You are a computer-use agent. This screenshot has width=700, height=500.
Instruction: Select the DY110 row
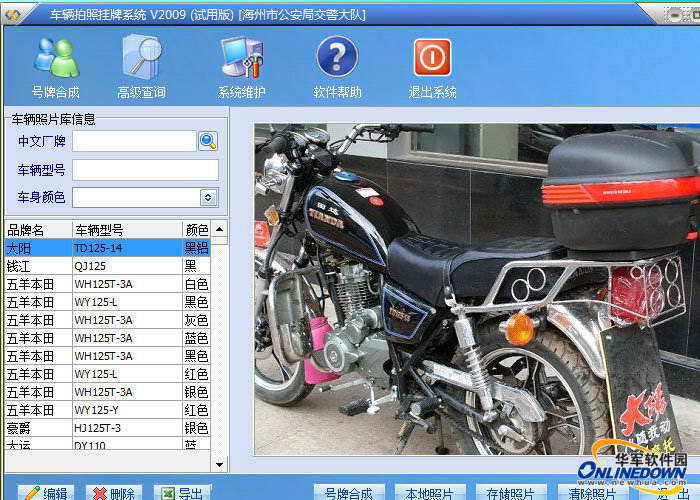(108, 444)
